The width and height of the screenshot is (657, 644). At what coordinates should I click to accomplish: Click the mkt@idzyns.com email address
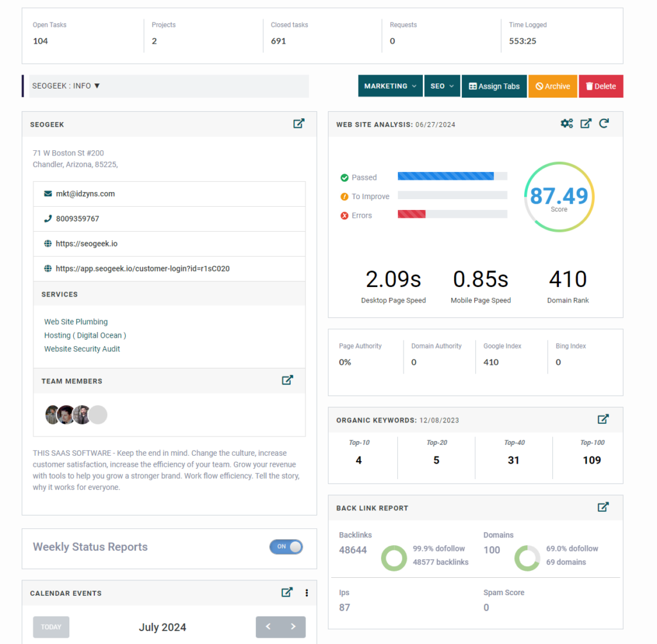pos(85,194)
